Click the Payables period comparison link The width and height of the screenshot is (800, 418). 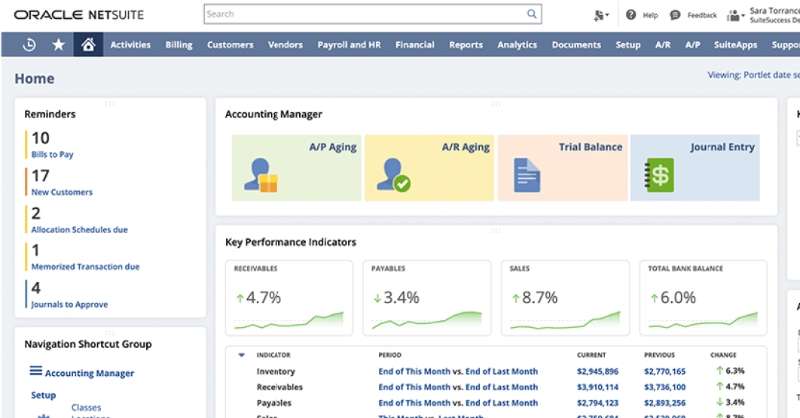click(458, 403)
